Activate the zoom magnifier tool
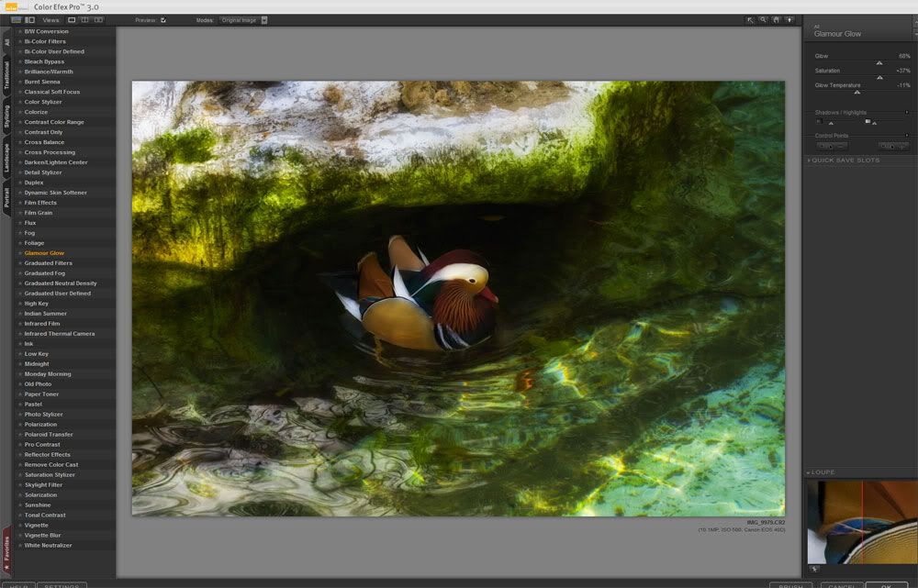Viewport: 918px width, 588px height. (x=763, y=19)
